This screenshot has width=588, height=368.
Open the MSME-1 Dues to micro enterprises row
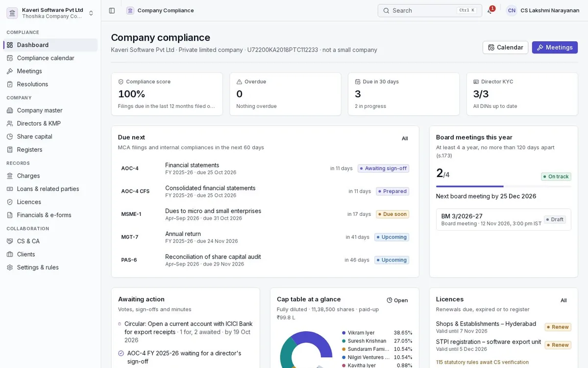pos(265,214)
